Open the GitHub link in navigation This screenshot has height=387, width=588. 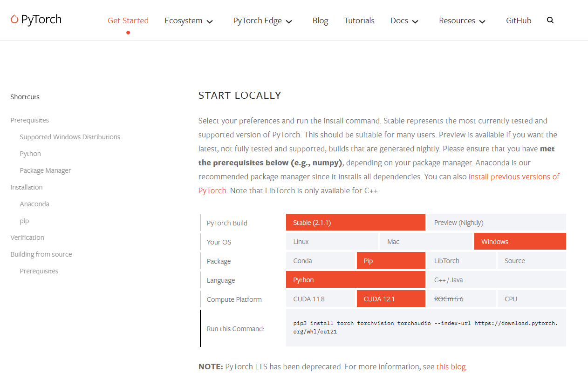[x=519, y=20]
